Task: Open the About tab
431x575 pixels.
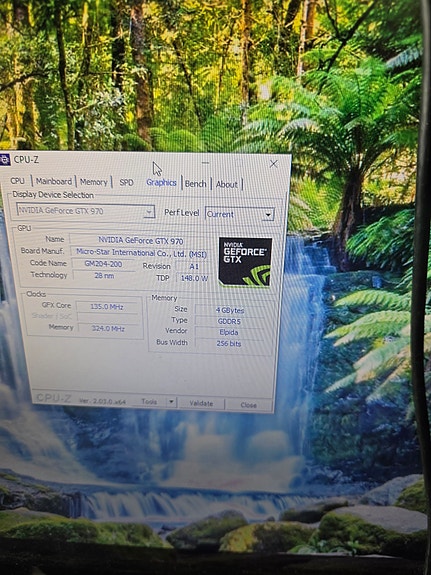Action: (x=226, y=184)
